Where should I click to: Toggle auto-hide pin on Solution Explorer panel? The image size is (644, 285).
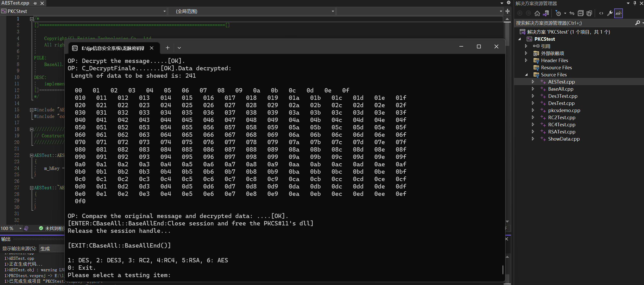(x=635, y=3)
